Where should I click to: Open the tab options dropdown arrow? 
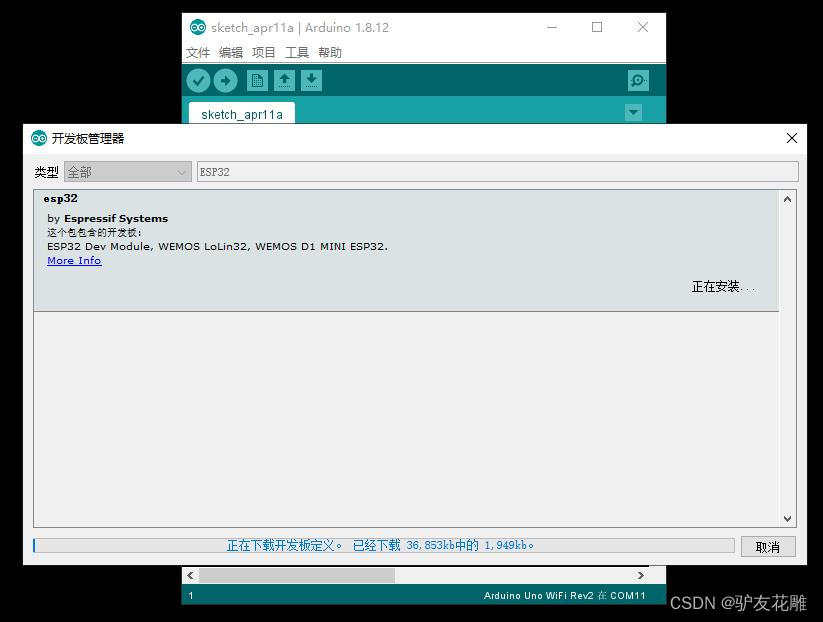coord(634,112)
